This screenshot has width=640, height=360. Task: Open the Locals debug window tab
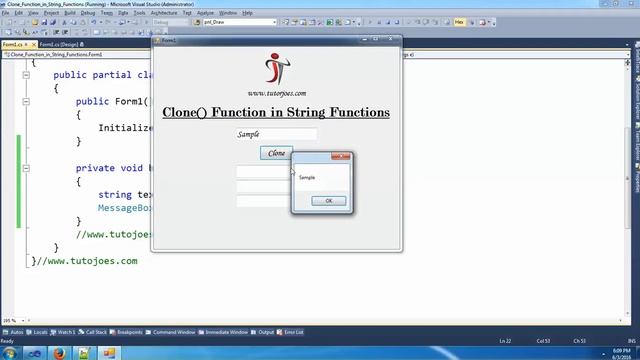(x=37, y=332)
